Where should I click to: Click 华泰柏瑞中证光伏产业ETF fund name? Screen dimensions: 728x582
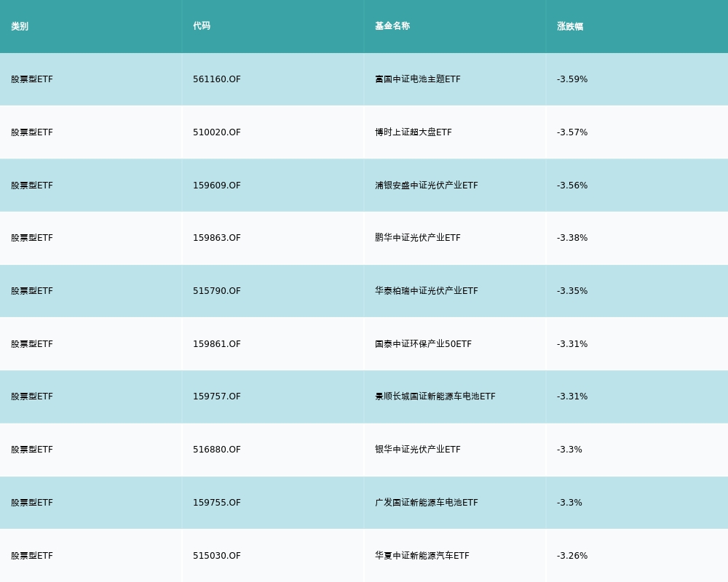427,291
